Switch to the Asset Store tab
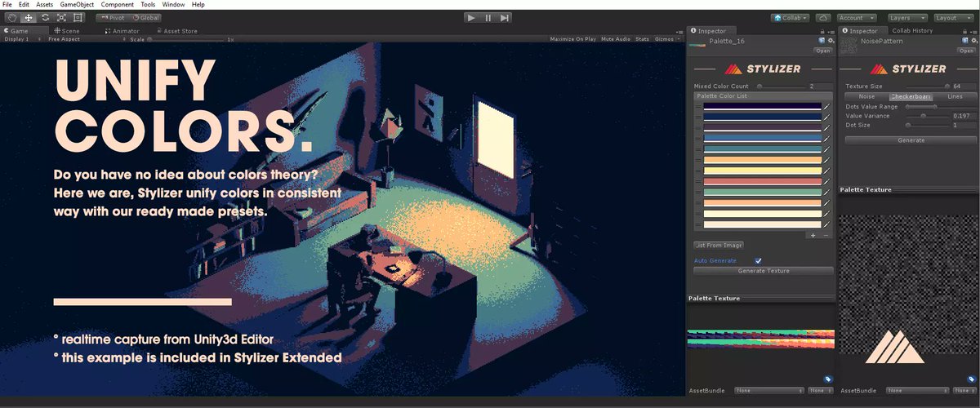This screenshot has height=408, width=980. 176,31
